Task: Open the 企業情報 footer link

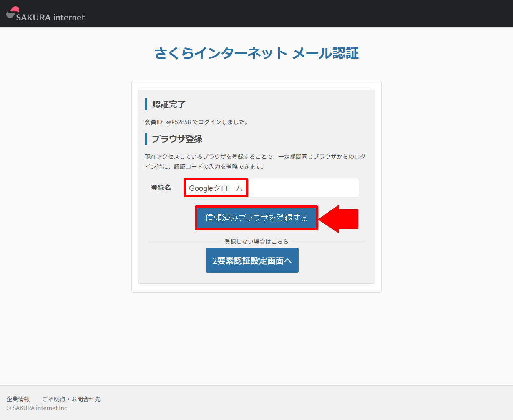Action: coord(18,399)
